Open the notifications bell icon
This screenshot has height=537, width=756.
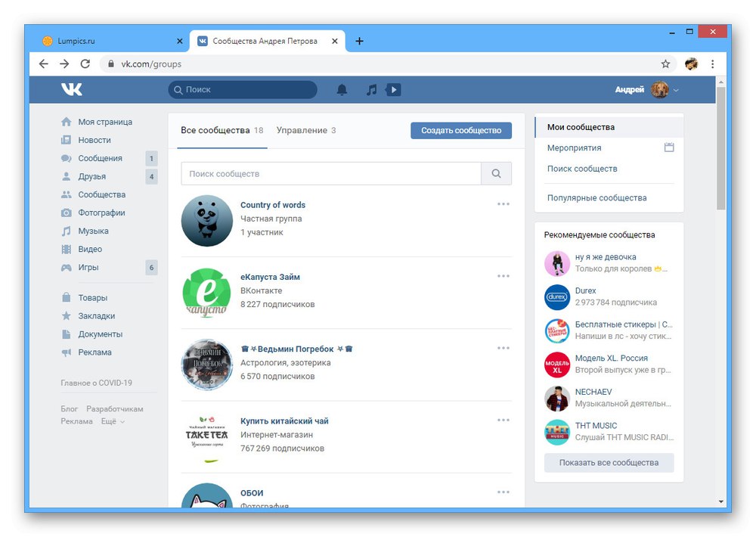pos(342,90)
